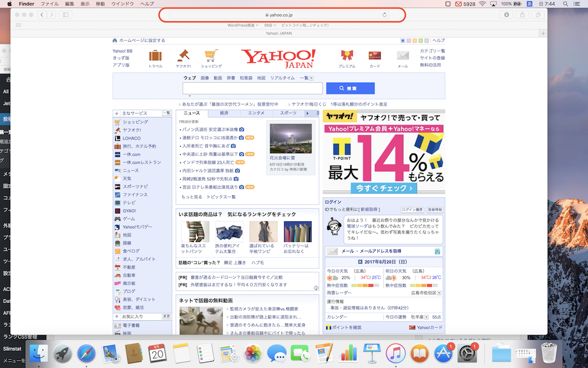Click the blue 検索 search button
The image size is (588, 368).
click(x=350, y=88)
